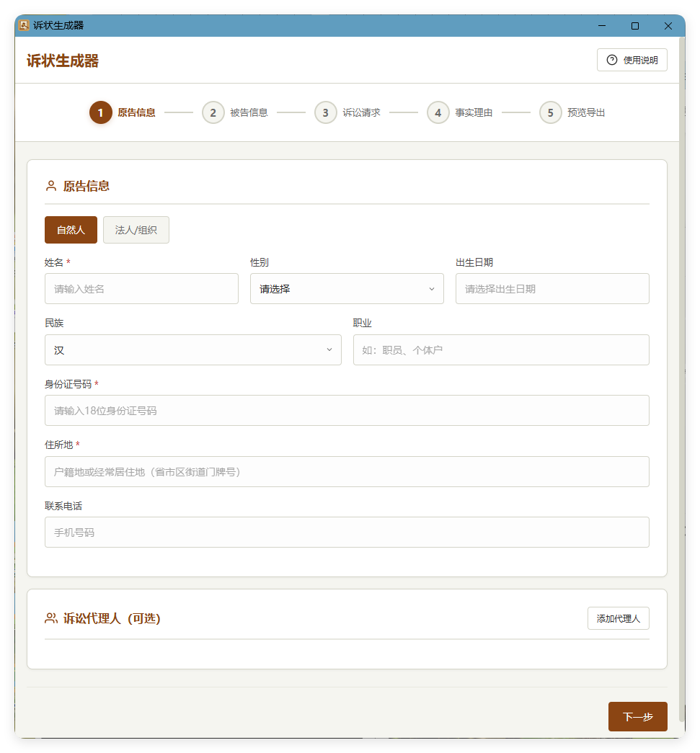Click step 3 诉讼请求 numbered circle
The width and height of the screenshot is (700, 753).
click(325, 112)
